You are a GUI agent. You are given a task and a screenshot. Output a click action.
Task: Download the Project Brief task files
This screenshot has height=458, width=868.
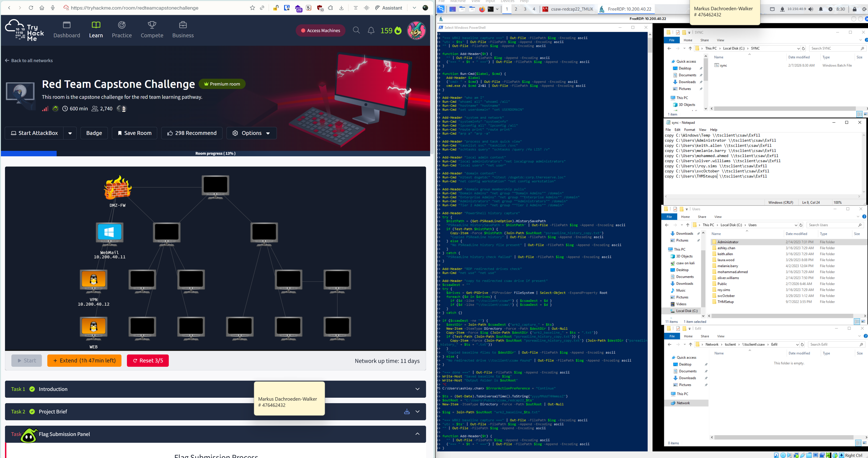pos(407,412)
